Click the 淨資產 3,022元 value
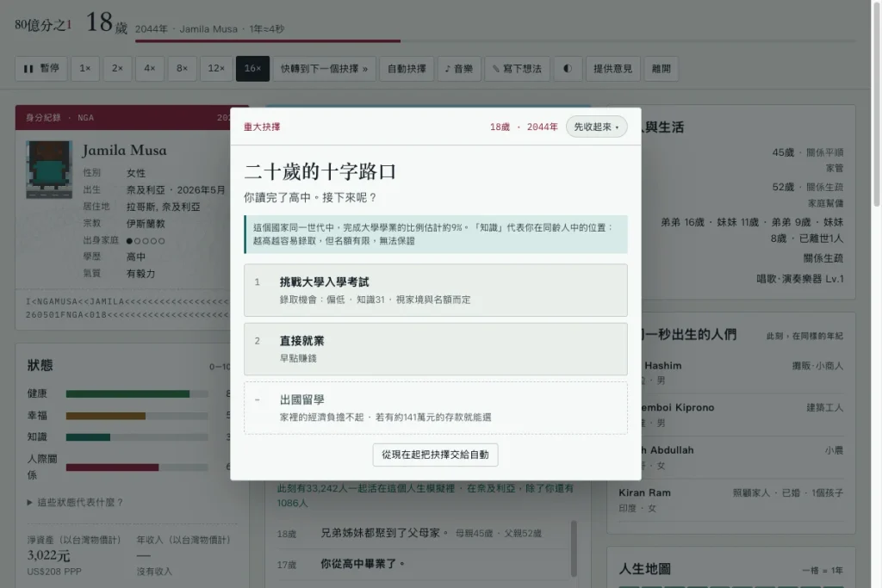This screenshot has height=588, width=882. click(48, 555)
